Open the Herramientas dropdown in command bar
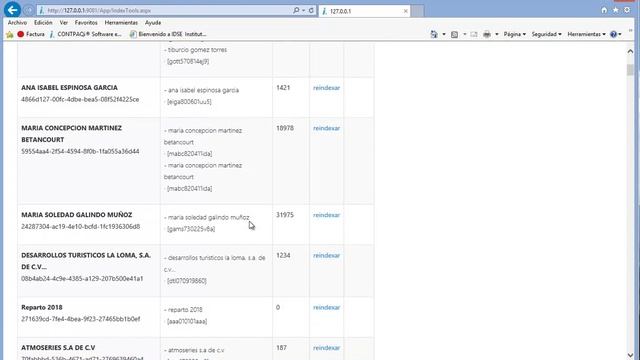640x360 pixels. point(586,34)
